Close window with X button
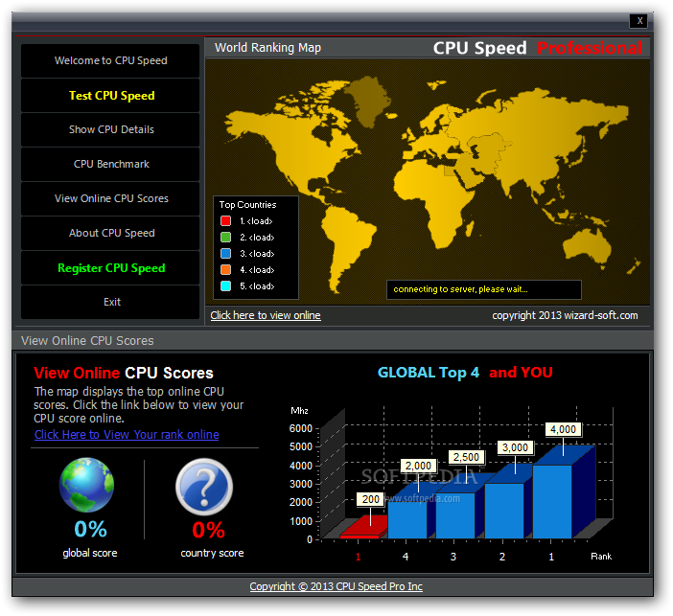Viewport: 673px width, 616px height. [x=639, y=20]
